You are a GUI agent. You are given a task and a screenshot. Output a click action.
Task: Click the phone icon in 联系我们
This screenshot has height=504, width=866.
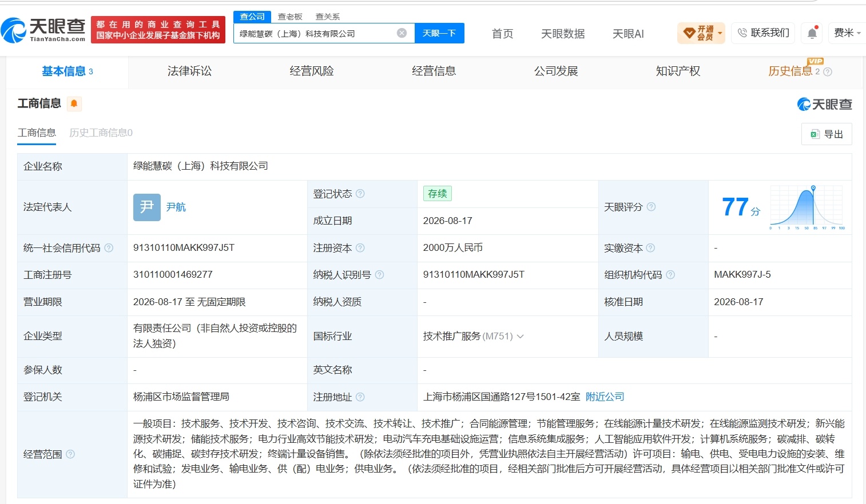(742, 33)
